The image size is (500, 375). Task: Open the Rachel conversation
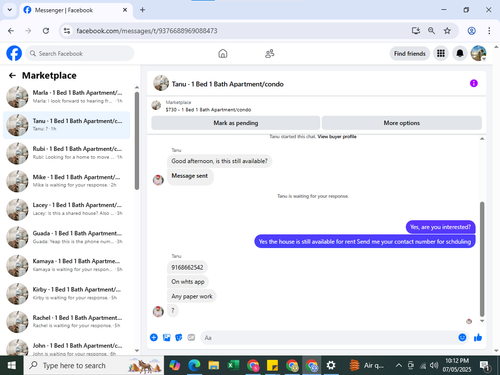pyautogui.click(x=67, y=322)
